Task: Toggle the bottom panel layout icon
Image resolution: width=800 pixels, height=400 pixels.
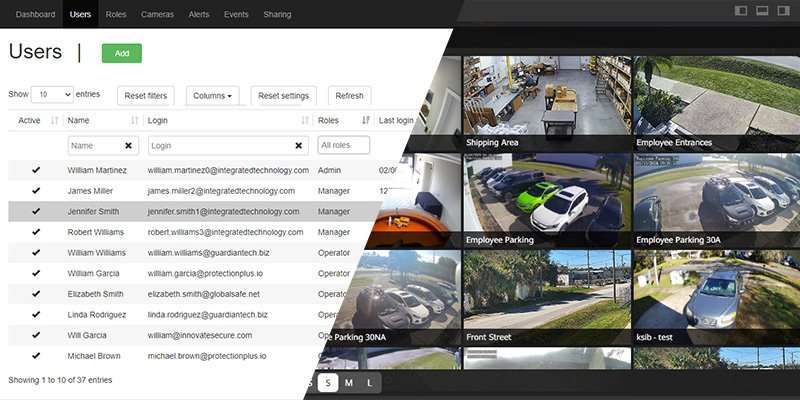Action: click(x=762, y=11)
